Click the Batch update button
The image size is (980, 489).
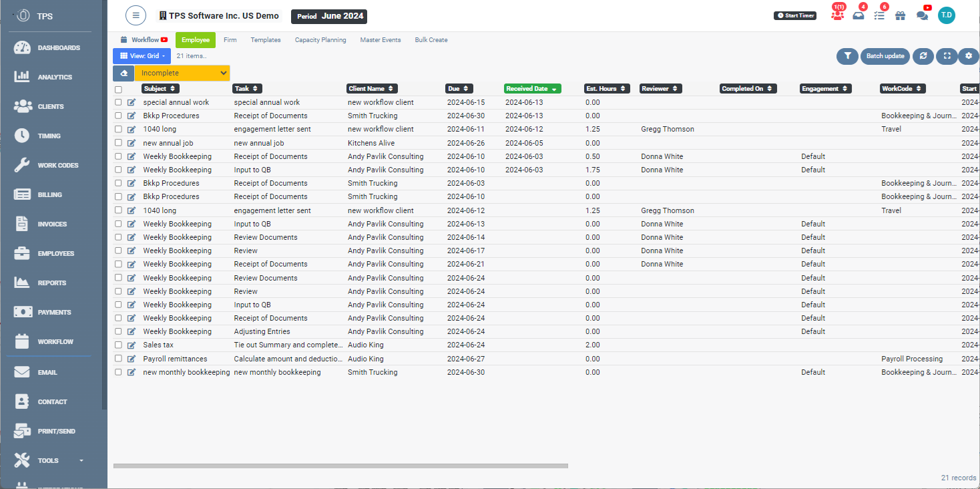coord(885,56)
